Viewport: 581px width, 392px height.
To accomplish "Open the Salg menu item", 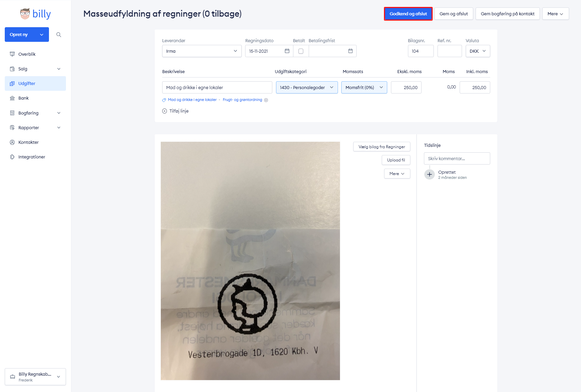I will click(x=35, y=69).
